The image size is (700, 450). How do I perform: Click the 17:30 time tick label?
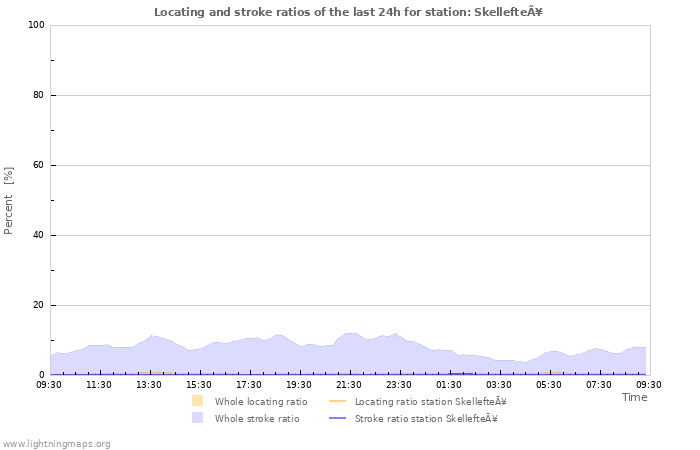click(x=249, y=384)
